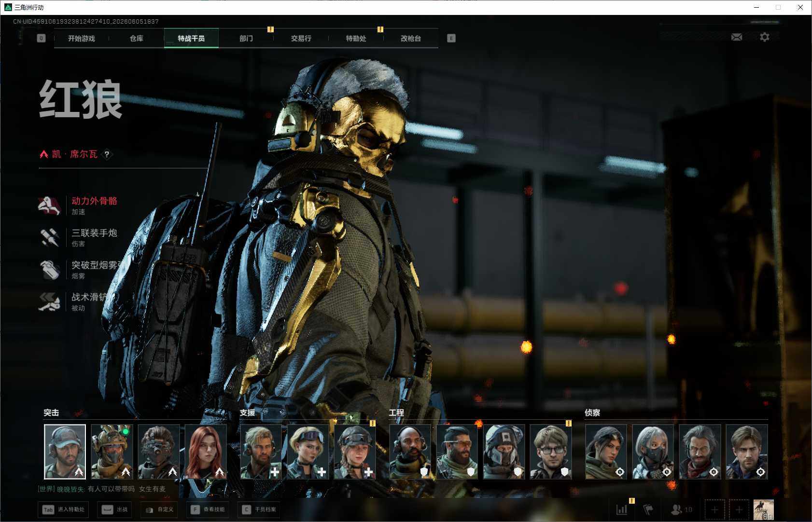Select the 战术滑铲 passive skill icon
Image resolution: width=812 pixels, height=522 pixels.
49,302
